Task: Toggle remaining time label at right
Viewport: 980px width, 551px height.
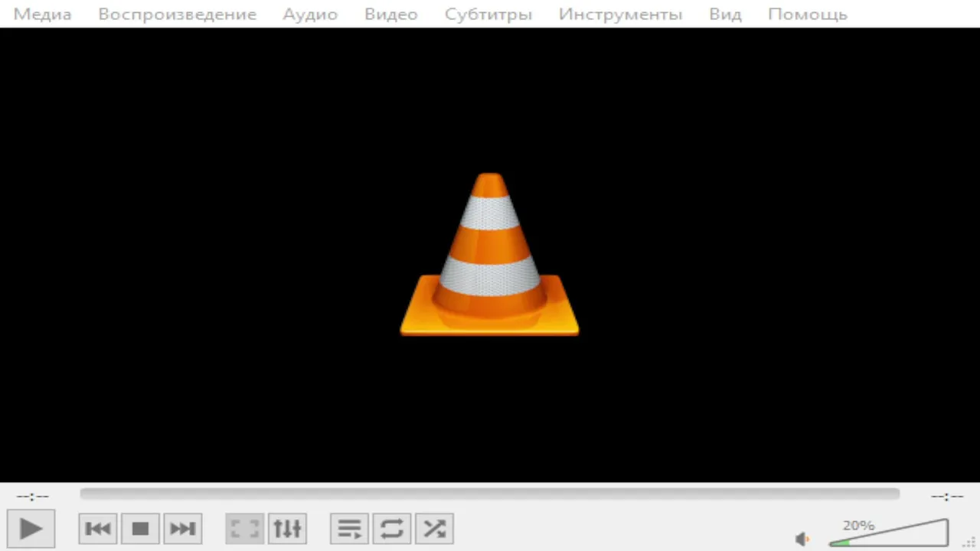Action: (x=947, y=496)
